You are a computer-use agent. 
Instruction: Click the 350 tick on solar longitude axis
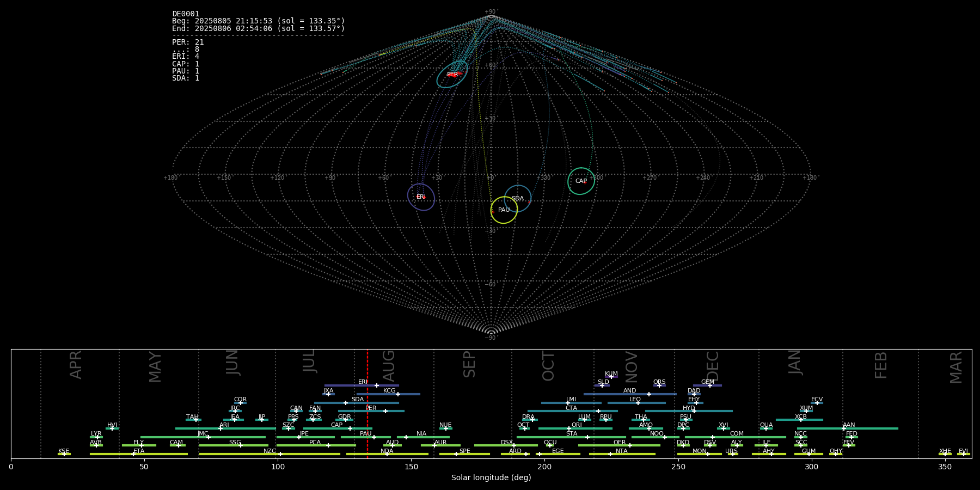[x=945, y=467]
